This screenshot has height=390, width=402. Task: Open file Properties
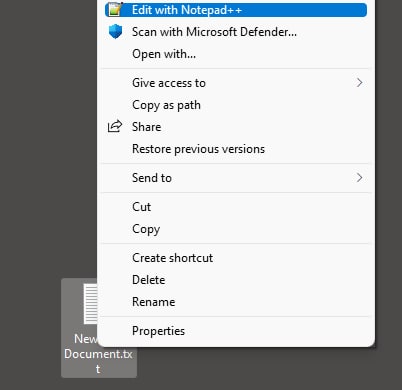[236, 331]
